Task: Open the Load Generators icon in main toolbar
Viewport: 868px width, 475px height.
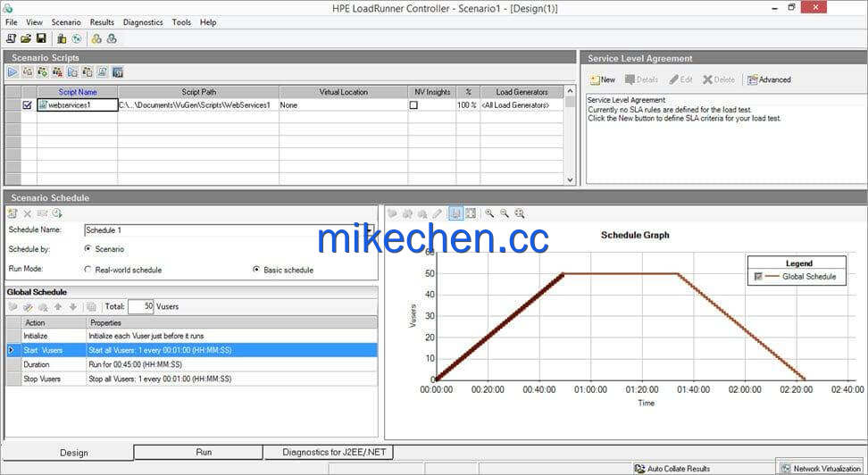Action: [x=62, y=38]
